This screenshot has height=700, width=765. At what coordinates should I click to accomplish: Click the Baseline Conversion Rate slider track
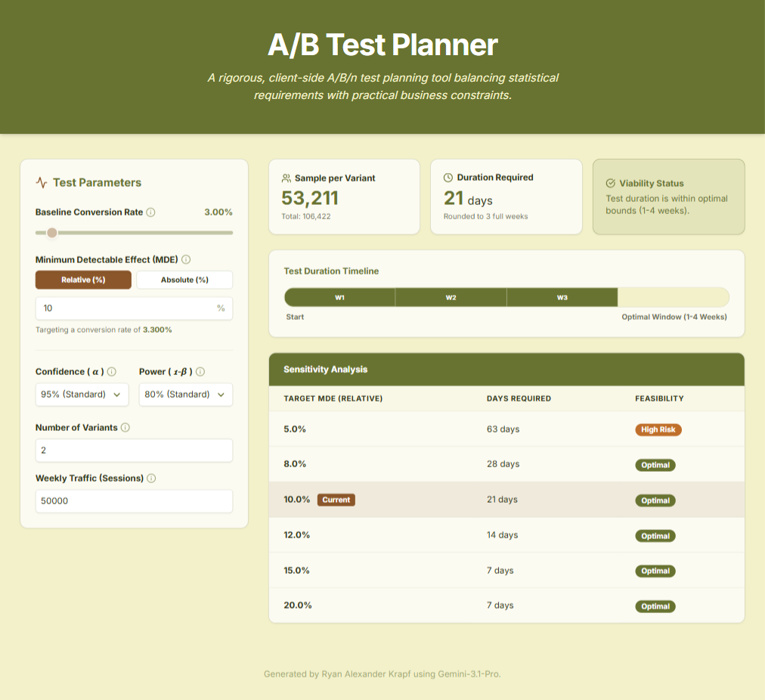point(134,233)
